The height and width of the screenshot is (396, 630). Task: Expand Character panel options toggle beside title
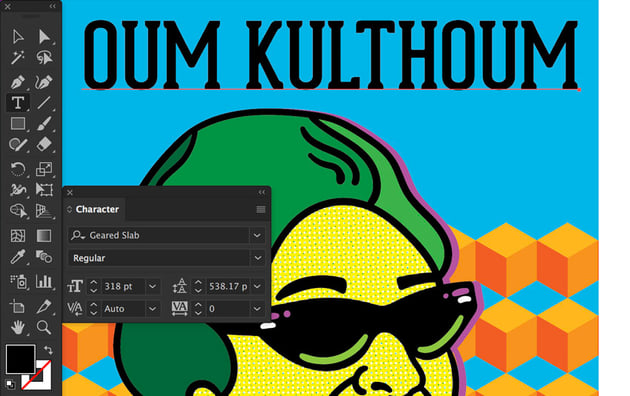pos(70,209)
